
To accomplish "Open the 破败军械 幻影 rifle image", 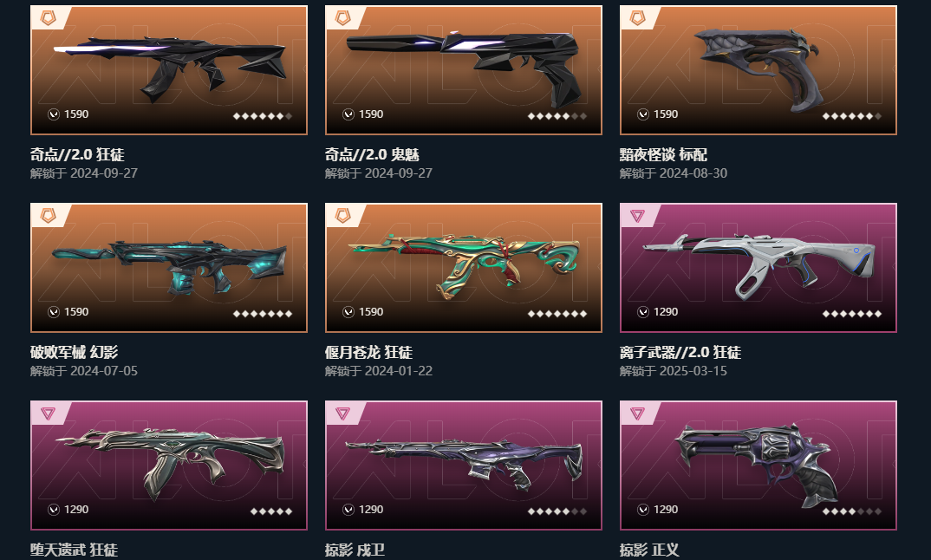I will 169,268.
